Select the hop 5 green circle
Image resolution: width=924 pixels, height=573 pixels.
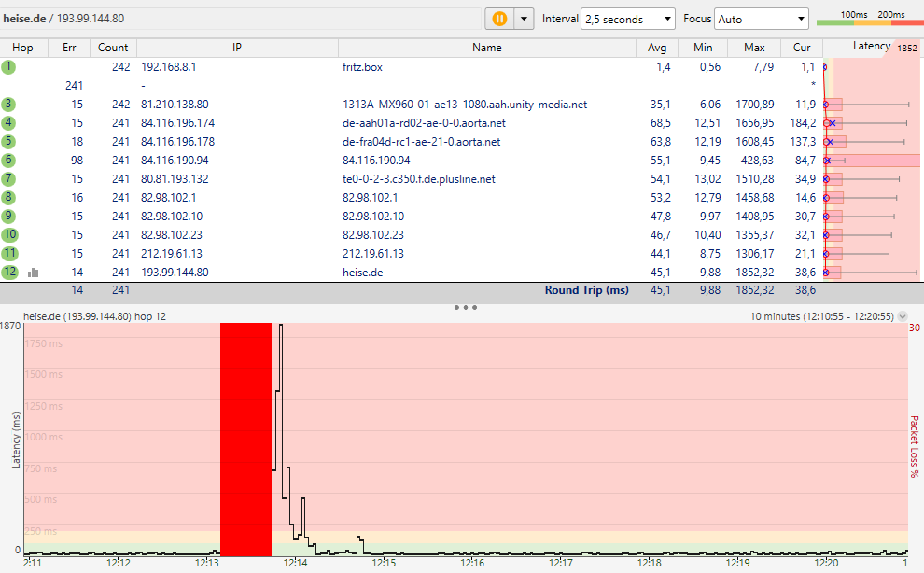[8, 142]
